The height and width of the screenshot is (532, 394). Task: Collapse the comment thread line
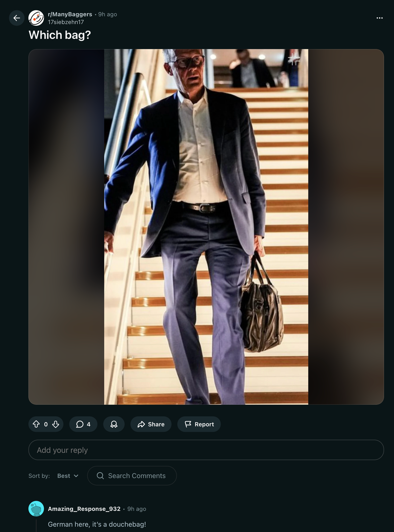coord(36,525)
